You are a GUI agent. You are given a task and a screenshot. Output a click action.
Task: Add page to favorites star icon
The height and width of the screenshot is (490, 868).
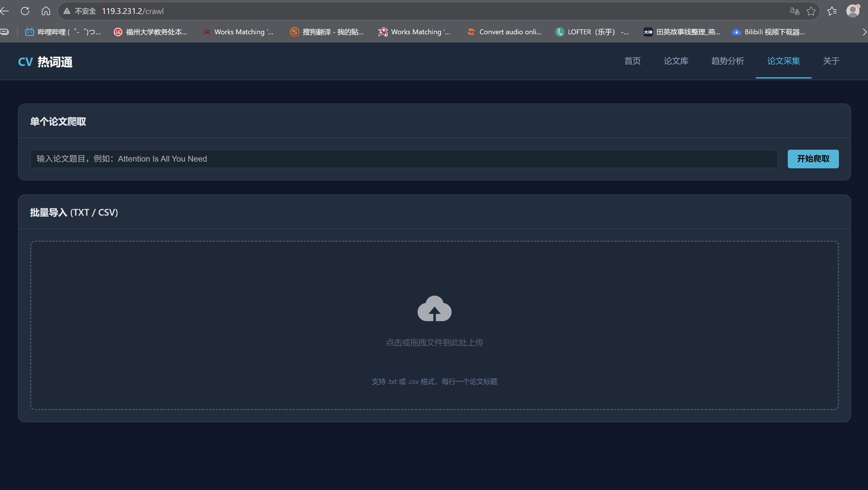[811, 11]
